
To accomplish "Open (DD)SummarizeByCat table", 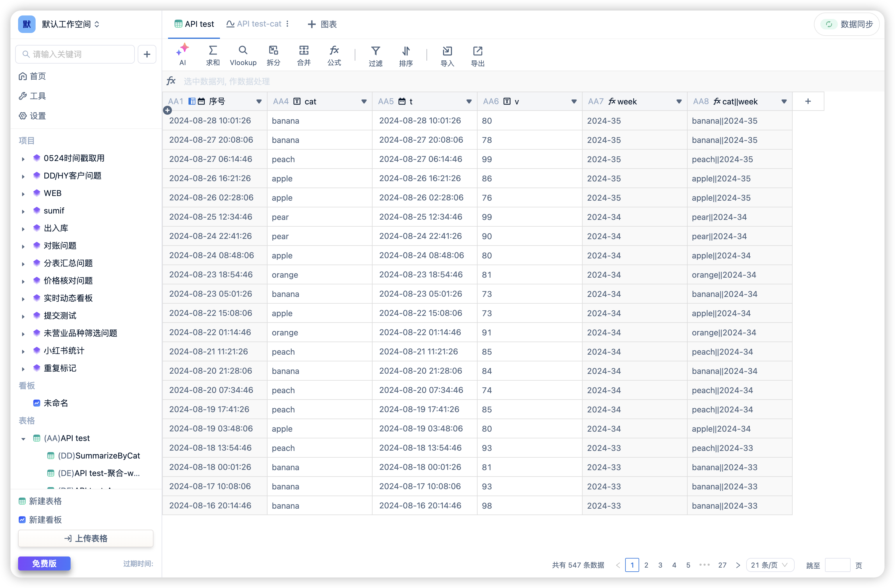I will click(94, 456).
